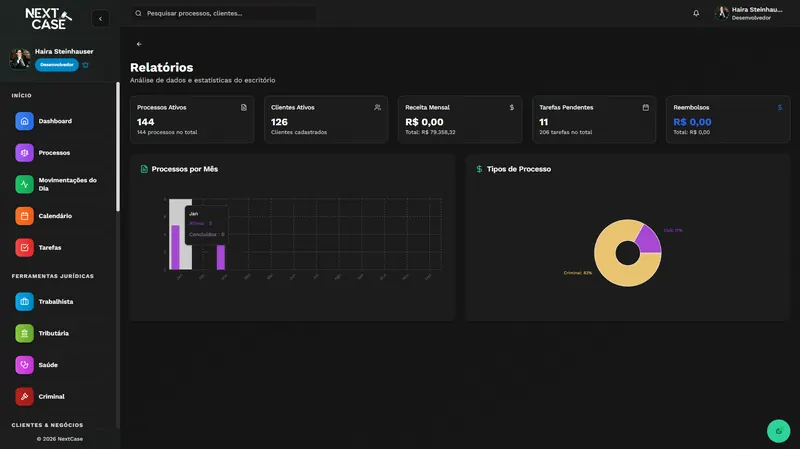Open the Tributária tool icon
Screen dimensions: 800x449
(x=24, y=333)
